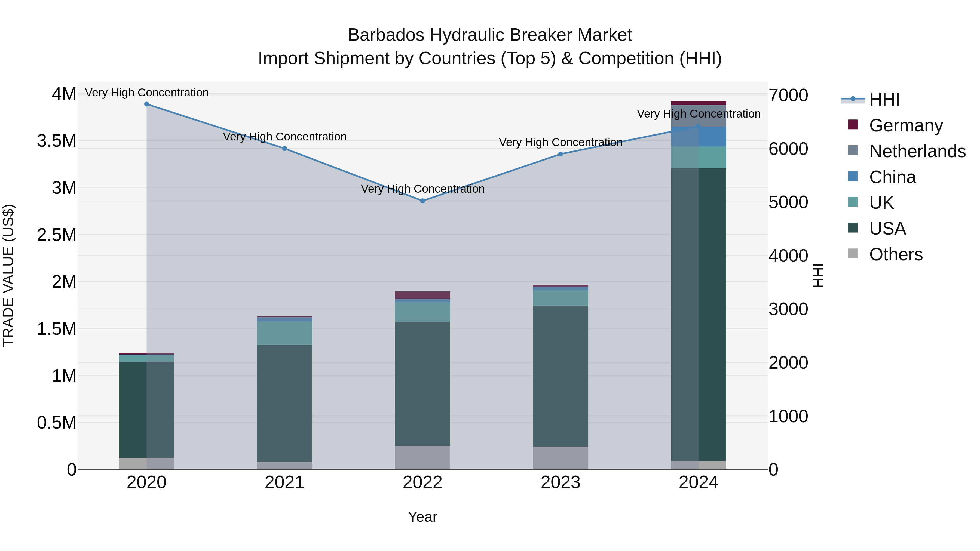Click the USA dark green legend swatch

coord(853,228)
